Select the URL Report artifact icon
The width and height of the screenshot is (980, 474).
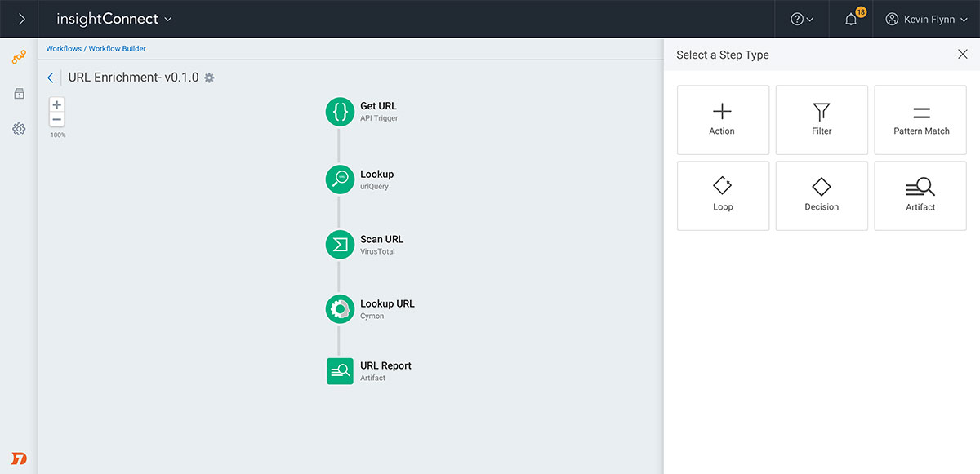340,371
